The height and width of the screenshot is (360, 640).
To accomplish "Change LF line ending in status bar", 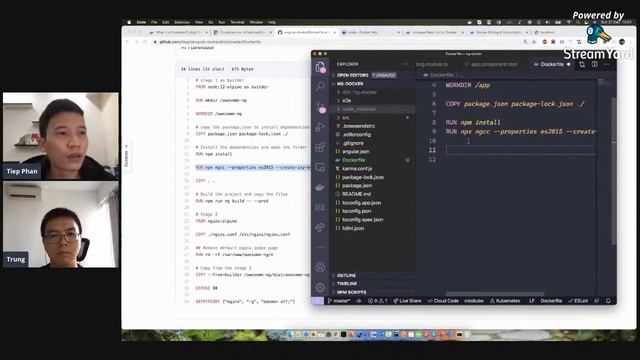I will point(532,301).
